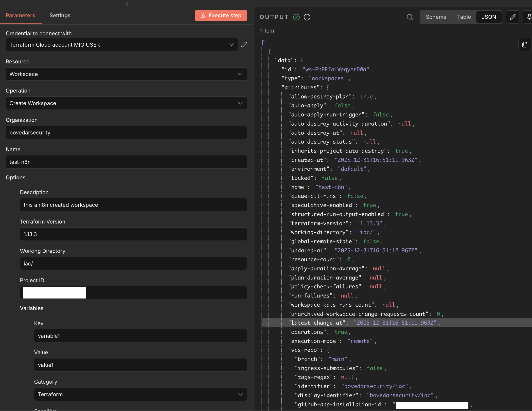Click the "identifier" value "bovedarsecurity/iac"

click(374, 386)
